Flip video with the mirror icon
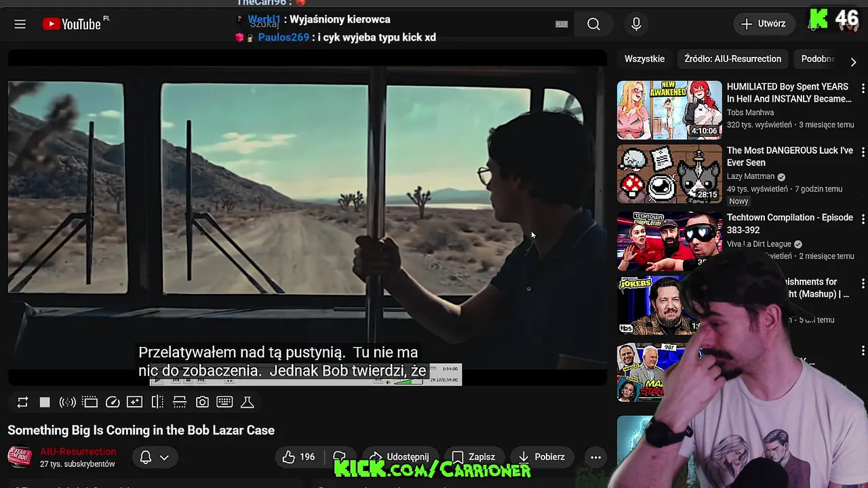This screenshot has height=488, width=868. coord(157,402)
